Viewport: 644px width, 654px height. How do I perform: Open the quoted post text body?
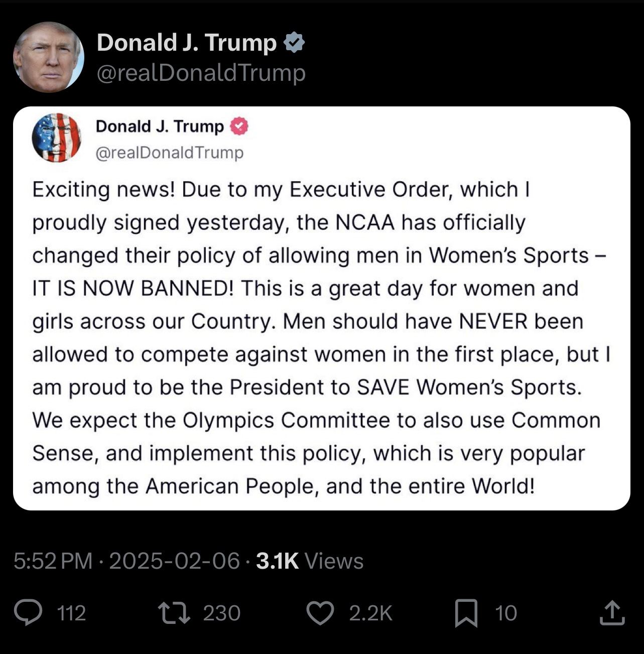(321, 338)
